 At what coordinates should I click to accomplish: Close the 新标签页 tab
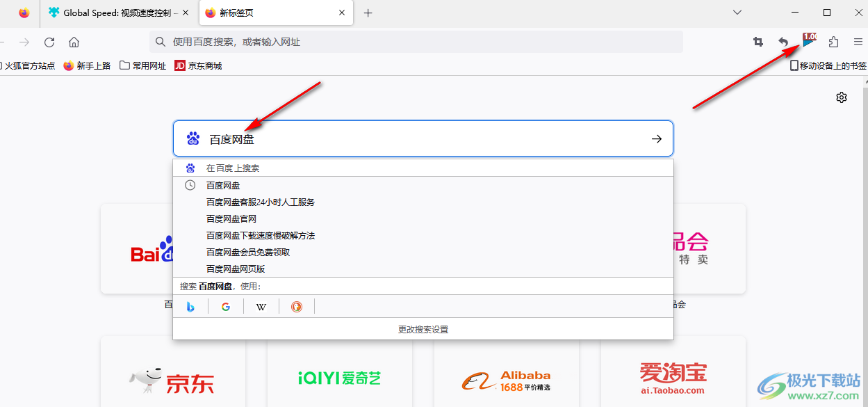click(341, 13)
